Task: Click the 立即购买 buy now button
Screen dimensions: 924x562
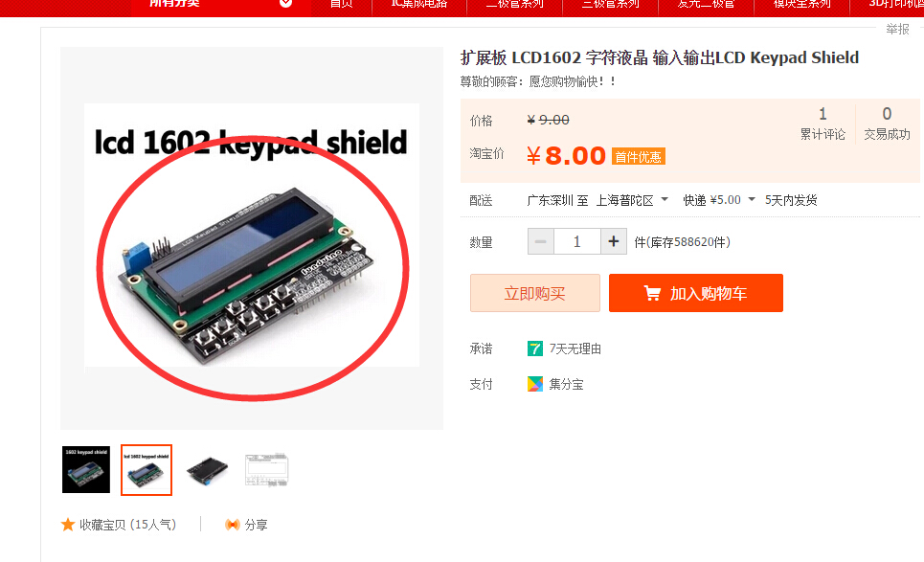Action: [x=535, y=293]
